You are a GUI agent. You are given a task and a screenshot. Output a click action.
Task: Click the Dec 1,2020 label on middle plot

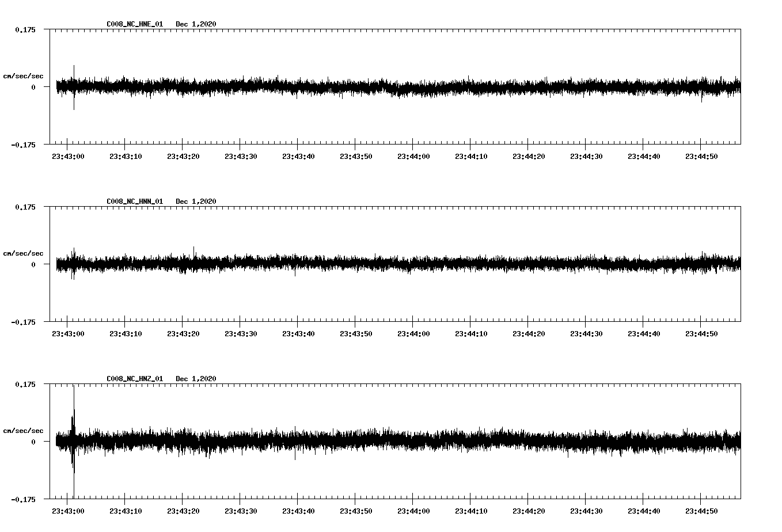click(x=197, y=201)
